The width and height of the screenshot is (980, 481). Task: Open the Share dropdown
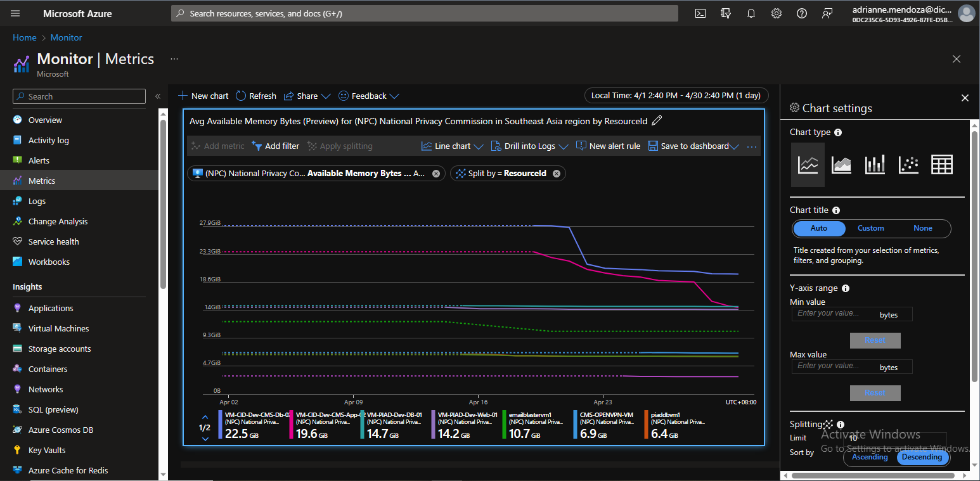307,96
